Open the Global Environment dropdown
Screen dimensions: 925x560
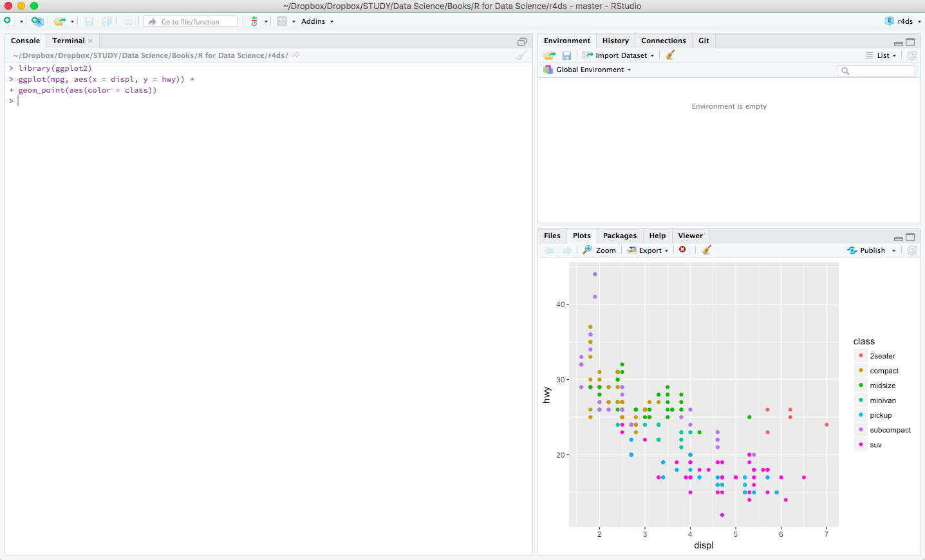pyautogui.click(x=588, y=70)
